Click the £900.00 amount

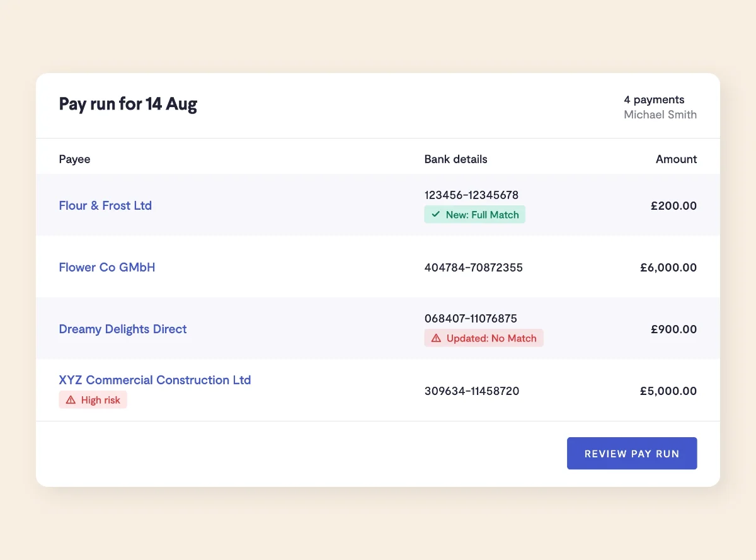click(674, 329)
